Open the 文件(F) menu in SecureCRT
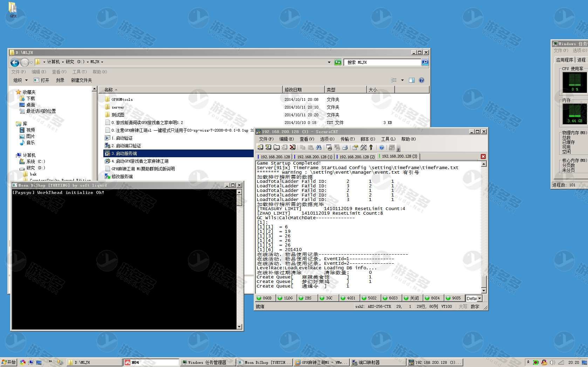Image resolution: width=588 pixels, height=367 pixels. (266, 139)
